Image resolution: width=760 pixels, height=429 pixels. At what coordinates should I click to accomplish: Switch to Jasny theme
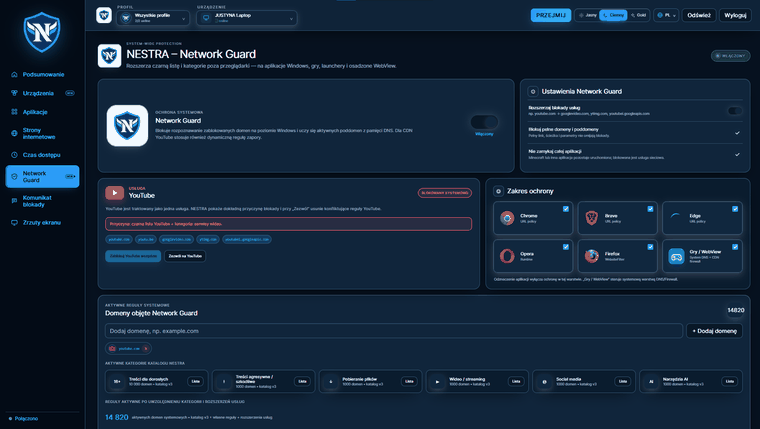588,15
